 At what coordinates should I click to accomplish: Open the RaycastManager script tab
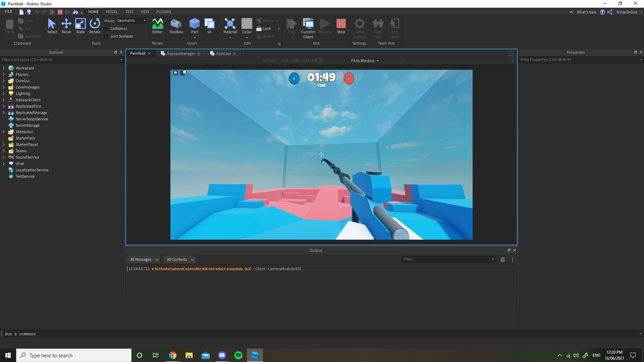coord(181,54)
